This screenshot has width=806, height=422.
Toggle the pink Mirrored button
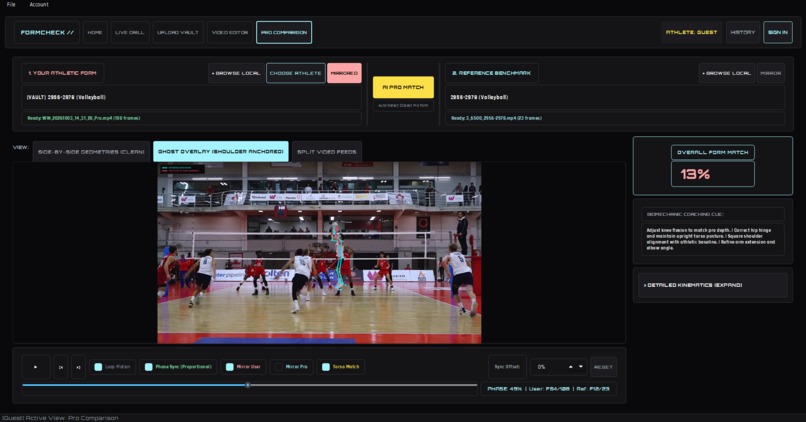tap(344, 73)
